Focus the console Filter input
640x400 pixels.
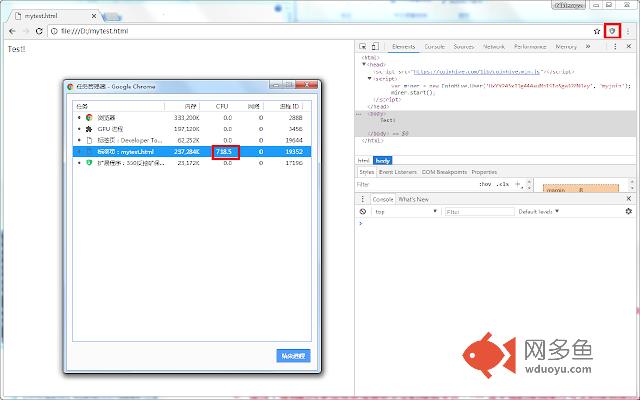(x=480, y=211)
